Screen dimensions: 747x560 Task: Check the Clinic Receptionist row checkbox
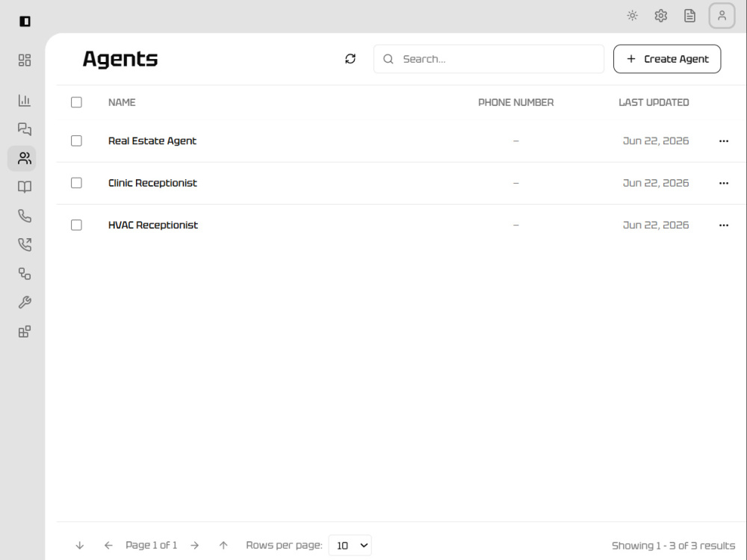tap(76, 183)
